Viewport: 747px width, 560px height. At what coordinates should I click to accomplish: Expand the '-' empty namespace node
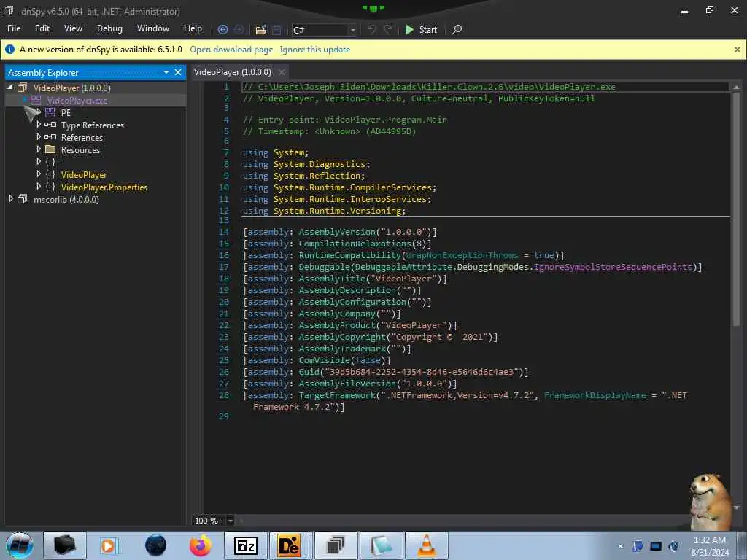[x=39, y=161]
